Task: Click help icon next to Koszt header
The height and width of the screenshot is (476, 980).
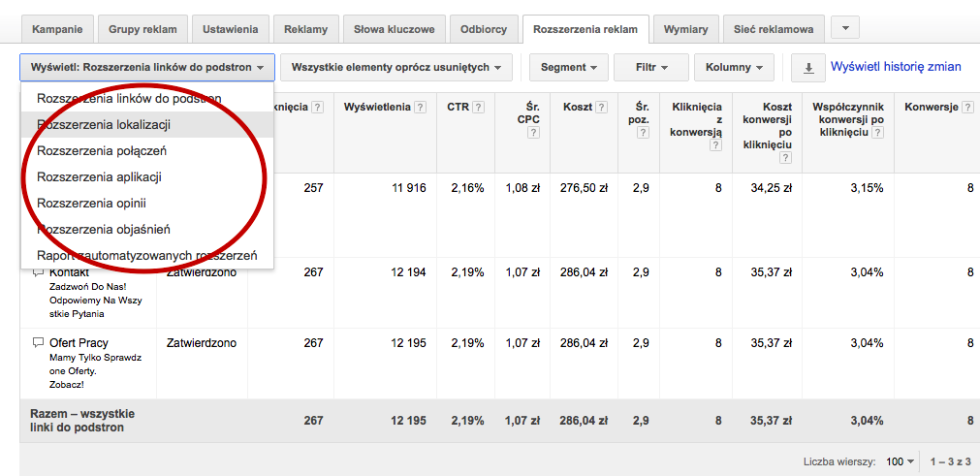Action: (x=602, y=107)
